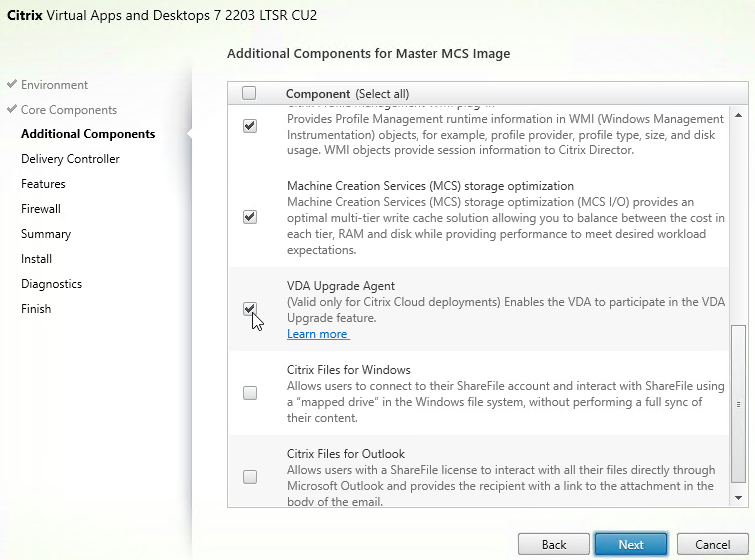
Task: Toggle the Select all components checkbox
Action: point(249,93)
